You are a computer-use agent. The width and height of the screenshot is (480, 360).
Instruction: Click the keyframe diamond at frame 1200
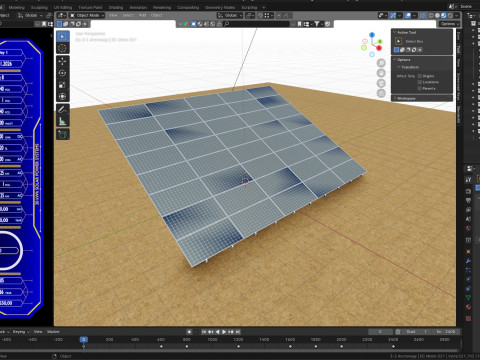pos(238,346)
